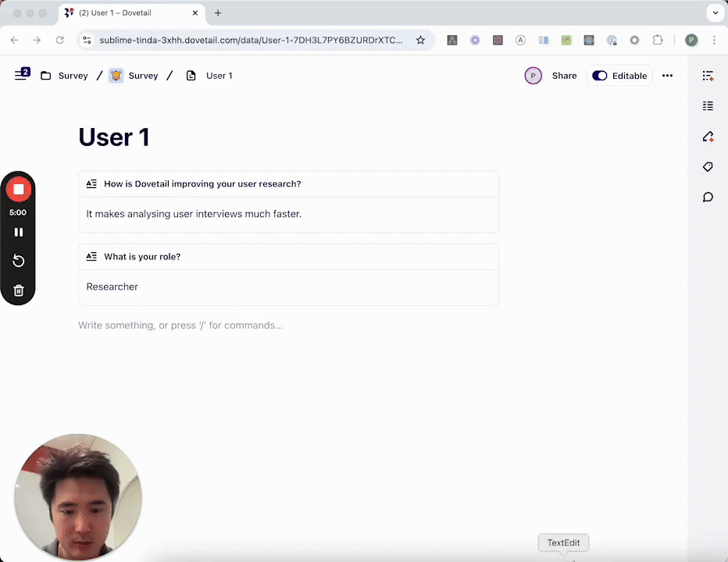Toggle the Editable switch
The image size is (728, 562).
600,76
